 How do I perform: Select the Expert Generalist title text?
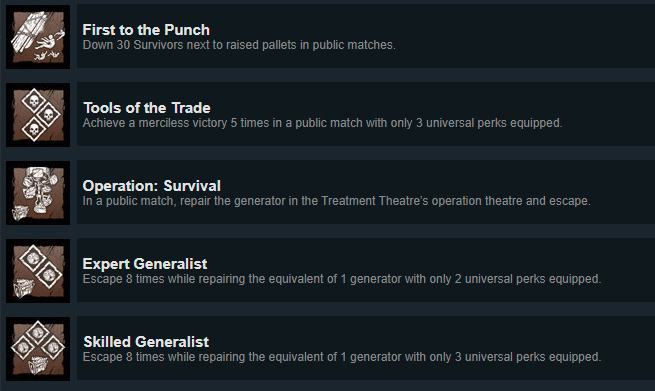(x=145, y=264)
